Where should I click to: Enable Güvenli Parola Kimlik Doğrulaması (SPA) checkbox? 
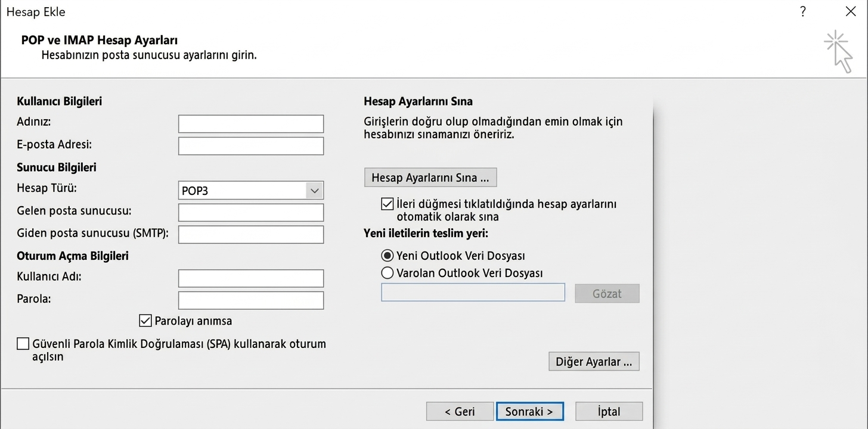(x=23, y=344)
